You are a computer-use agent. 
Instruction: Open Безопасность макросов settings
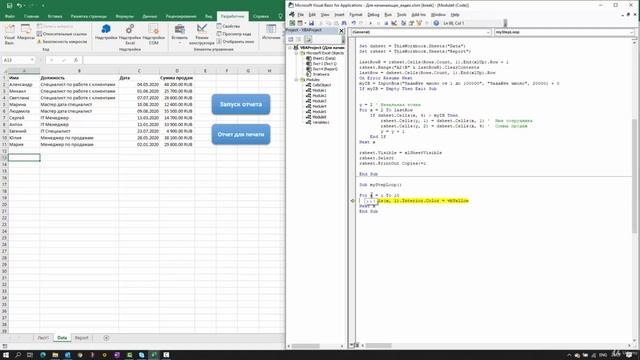[62, 42]
